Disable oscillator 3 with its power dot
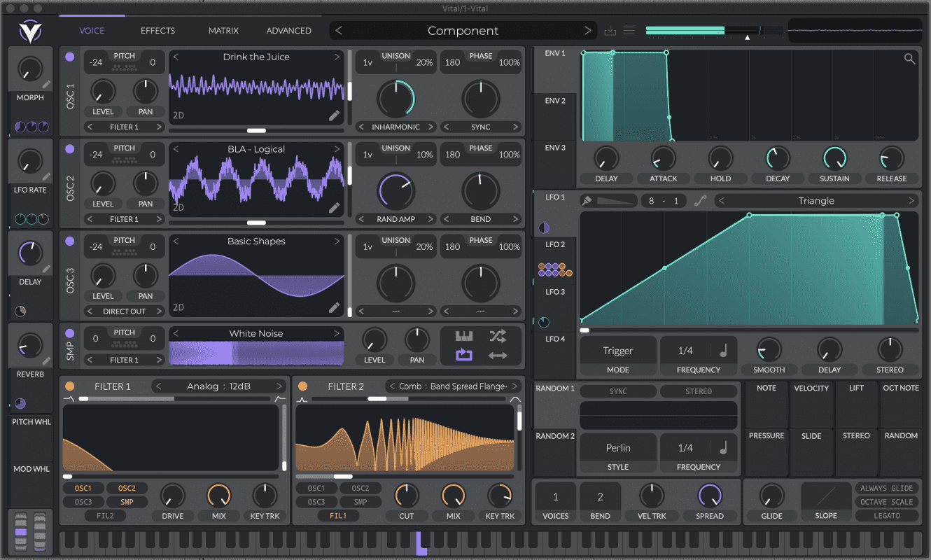Image resolution: width=931 pixels, height=560 pixels. click(69, 241)
